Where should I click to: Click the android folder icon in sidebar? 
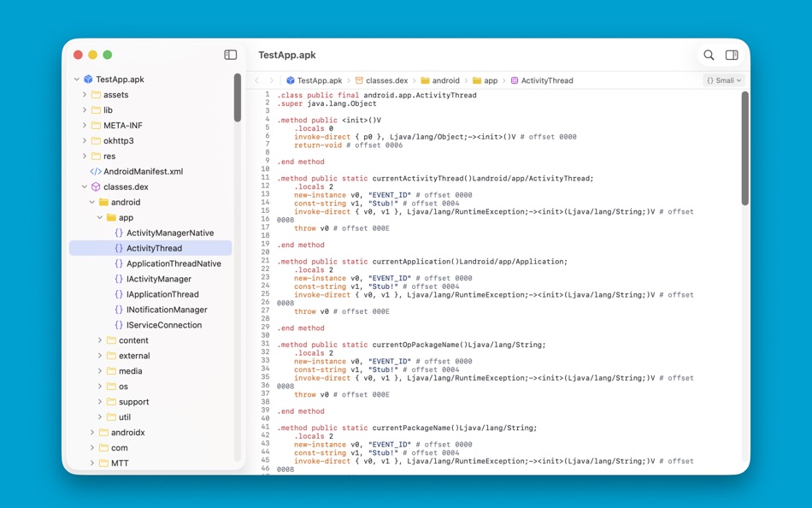point(103,202)
